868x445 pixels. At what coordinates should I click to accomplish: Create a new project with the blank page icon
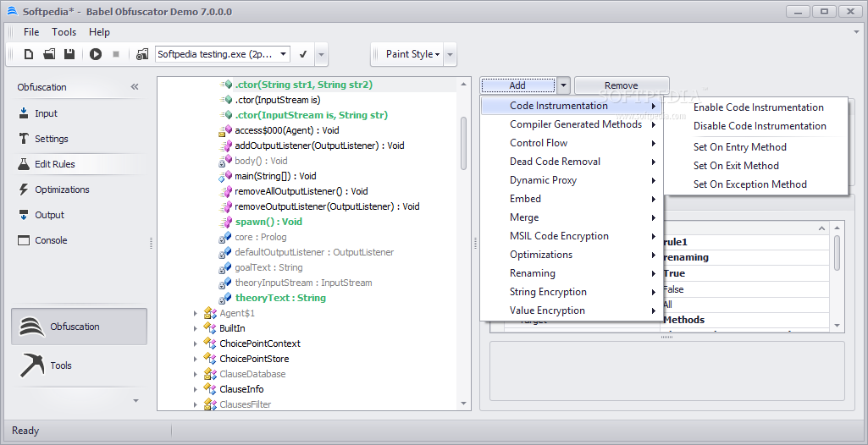[x=29, y=54]
